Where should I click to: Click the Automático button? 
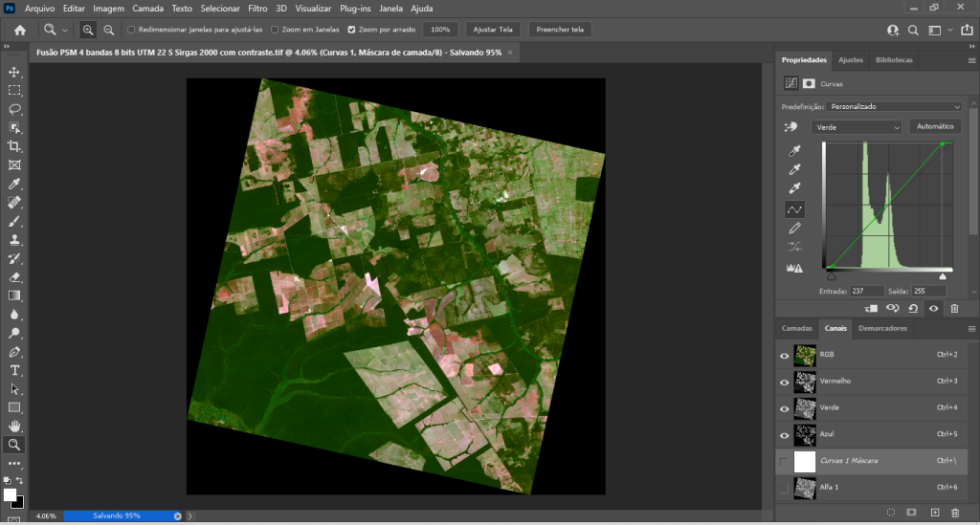(934, 126)
